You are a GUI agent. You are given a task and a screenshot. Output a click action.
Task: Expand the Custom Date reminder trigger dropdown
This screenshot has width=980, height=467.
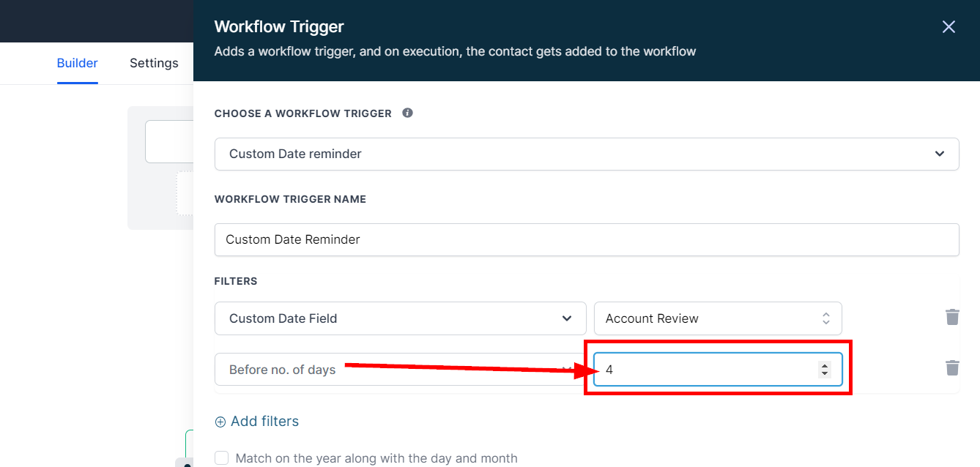pos(586,154)
